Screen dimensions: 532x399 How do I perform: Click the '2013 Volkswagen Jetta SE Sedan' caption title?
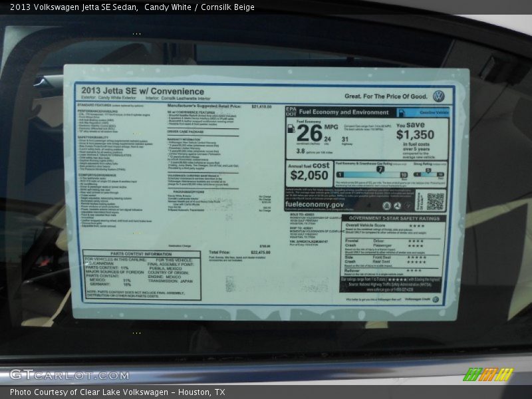pos(74,7)
